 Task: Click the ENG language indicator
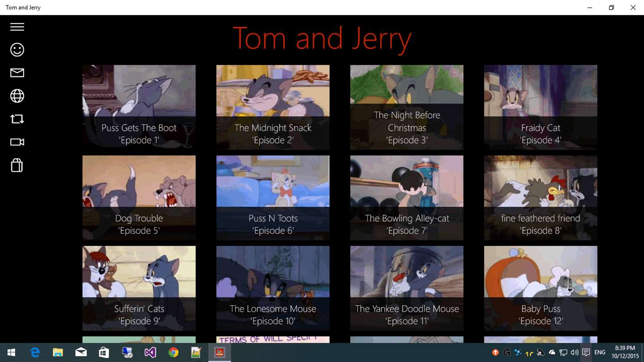click(600, 353)
